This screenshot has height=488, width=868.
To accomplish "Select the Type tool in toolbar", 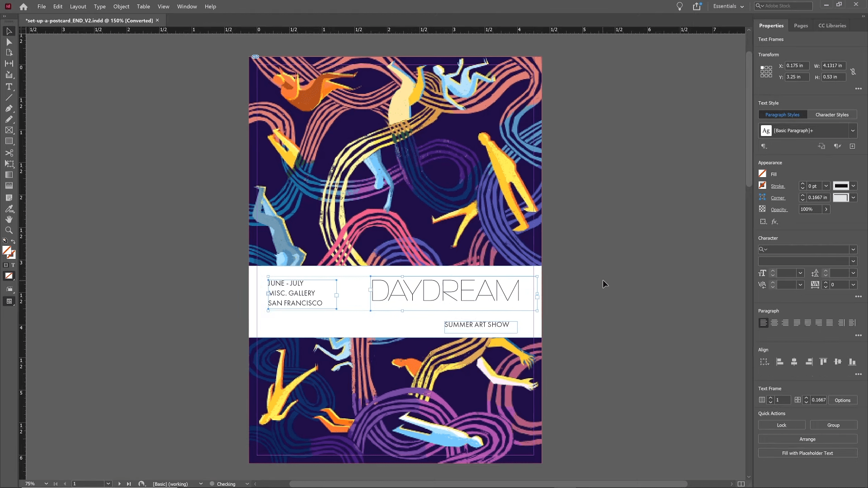I will tap(9, 86).
